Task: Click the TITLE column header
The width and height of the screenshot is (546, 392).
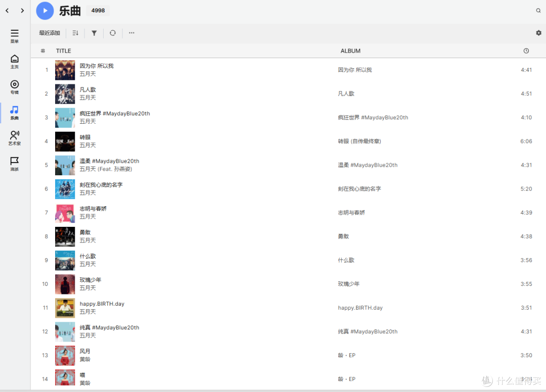Action: 64,51
